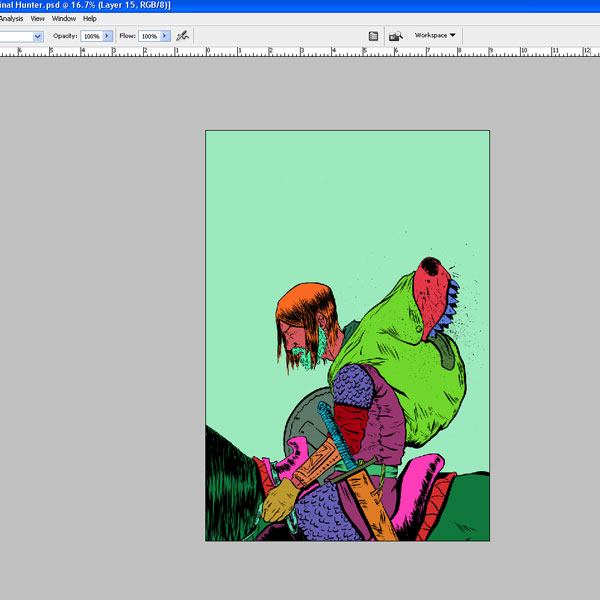Launch Adobe Bridge from the options bar

[x=395, y=36]
